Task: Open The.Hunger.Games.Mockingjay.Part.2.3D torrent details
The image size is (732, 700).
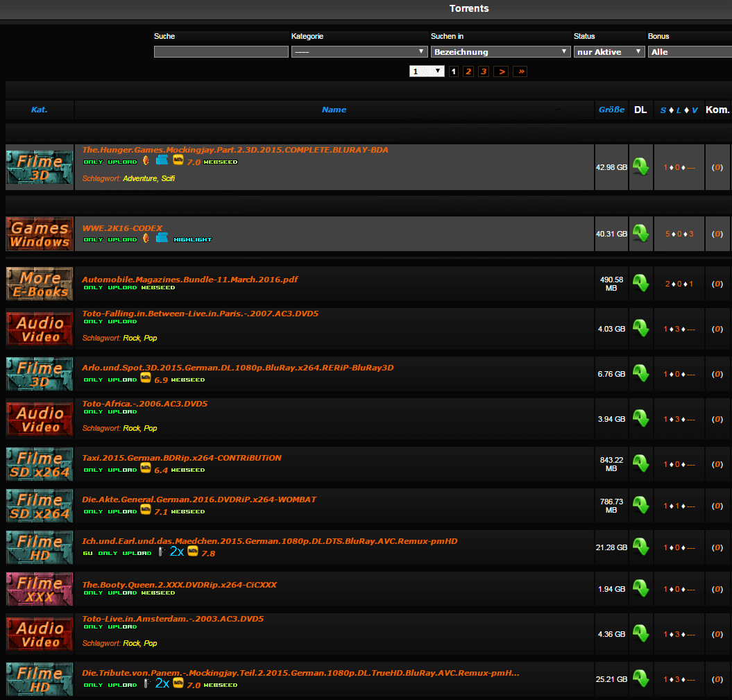Action: click(x=235, y=150)
